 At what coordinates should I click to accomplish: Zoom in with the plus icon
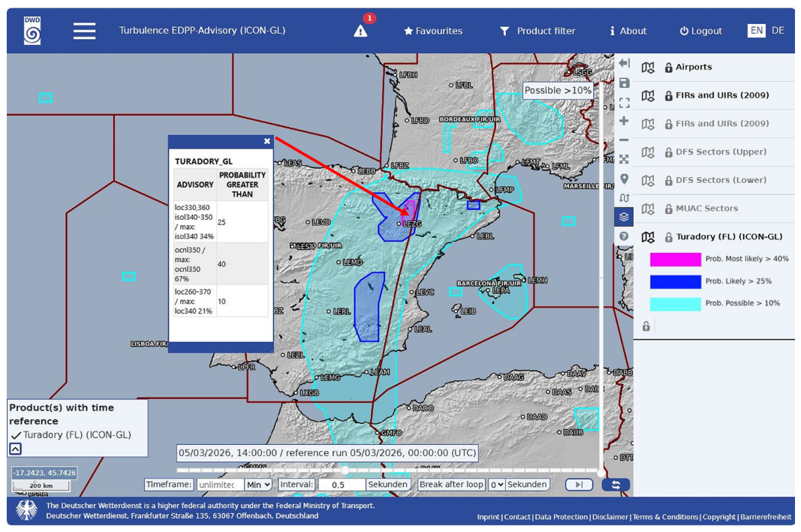(624, 121)
